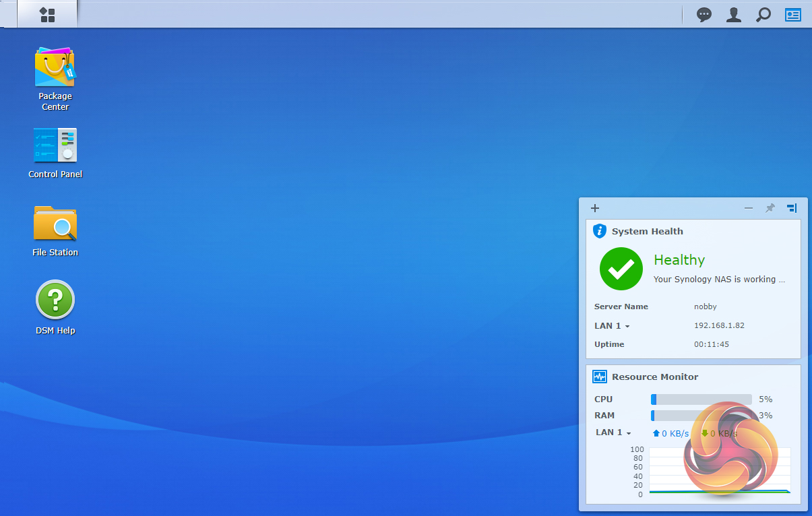This screenshot has width=812, height=516.
Task: Add a widget with the plus button
Action: point(595,208)
